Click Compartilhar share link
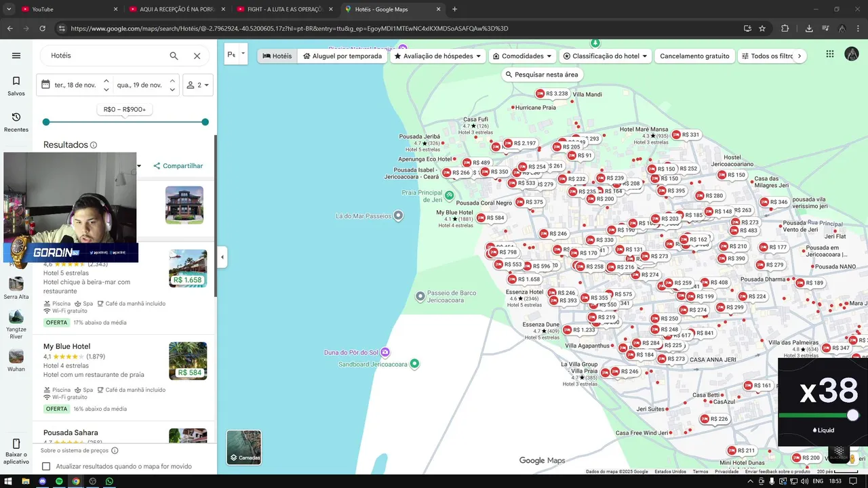Screen dimensions: 868x488 (x=178, y=165)
